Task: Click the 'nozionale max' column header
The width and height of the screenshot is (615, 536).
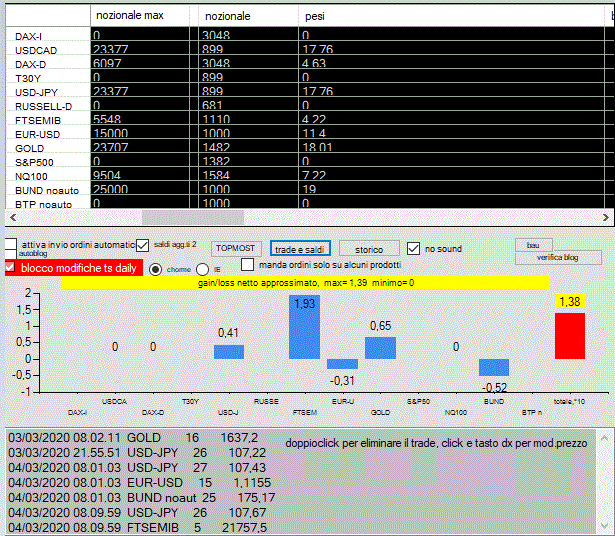Action: (140, 15)
